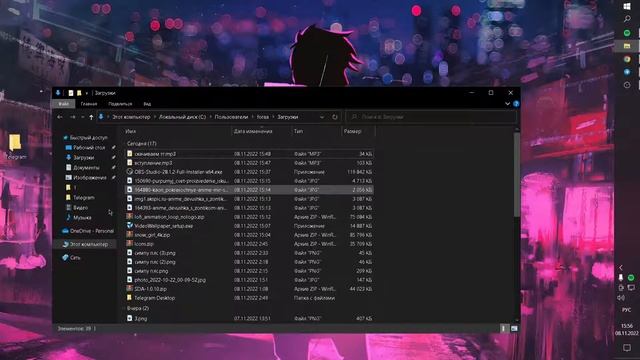Click the Refresh button in address bar

coord(335,117)
